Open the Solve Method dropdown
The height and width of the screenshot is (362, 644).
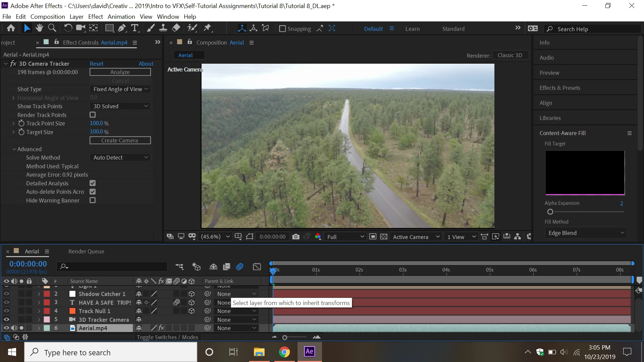[x=120, y=158]
